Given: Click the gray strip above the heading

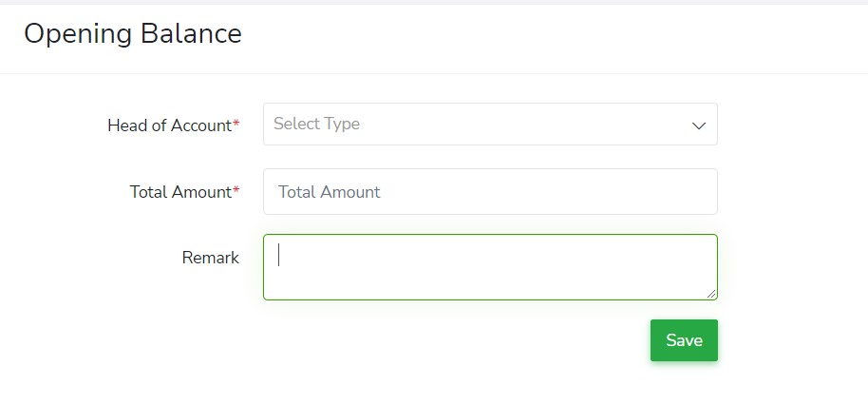Looking at the screenshot, I should click(434, 2).
